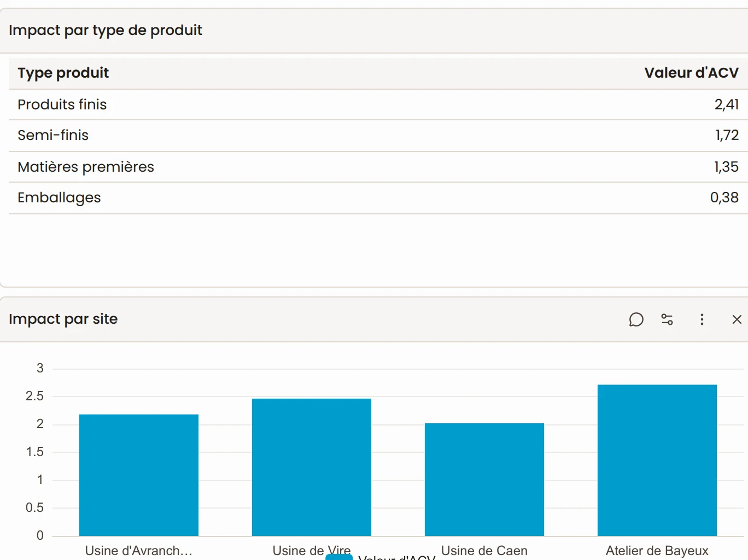748x560 pixels.
Task: Click the Impact par site title
Action: click(63, 319)
